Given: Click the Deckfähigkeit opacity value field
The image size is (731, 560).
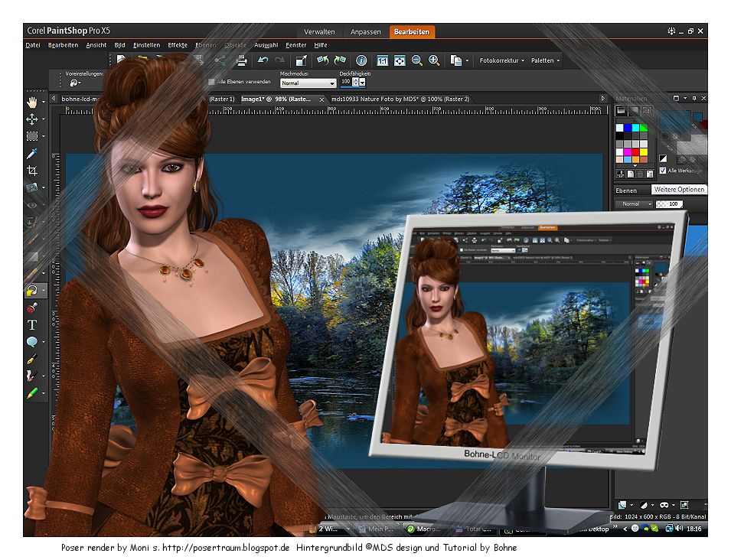Looking at the screenshot, I should coord(345,82).
